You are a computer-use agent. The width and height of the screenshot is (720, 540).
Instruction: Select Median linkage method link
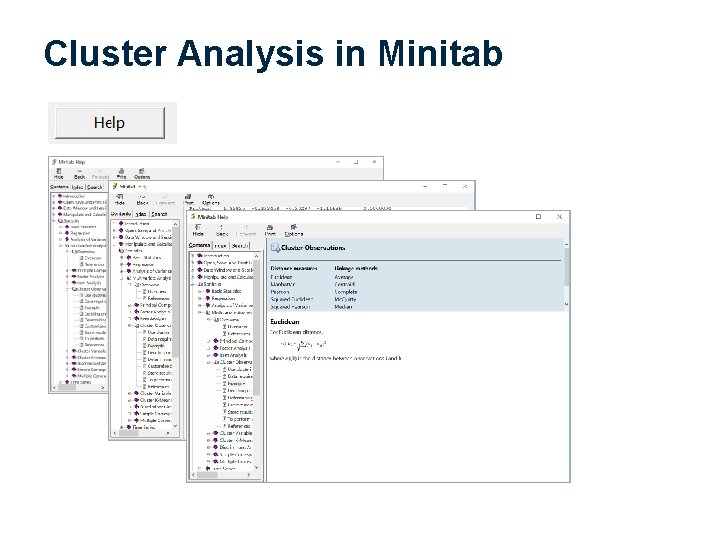coord(343,306)
